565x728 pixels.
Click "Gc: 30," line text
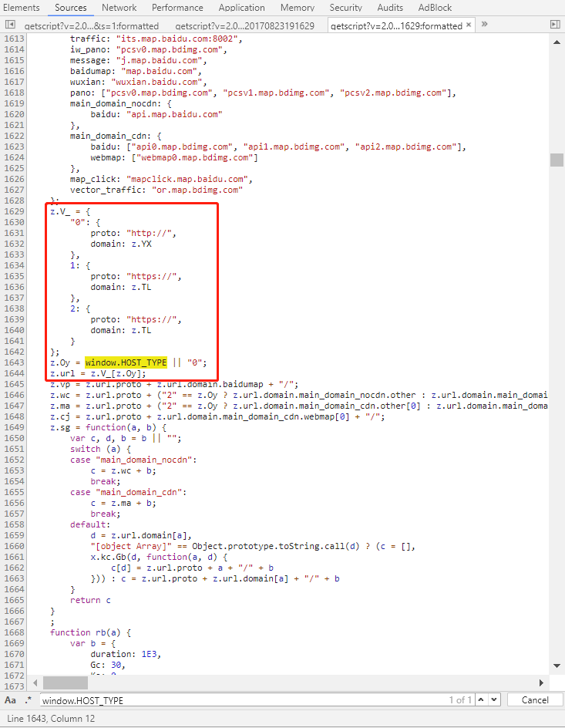tap(108, 665)
